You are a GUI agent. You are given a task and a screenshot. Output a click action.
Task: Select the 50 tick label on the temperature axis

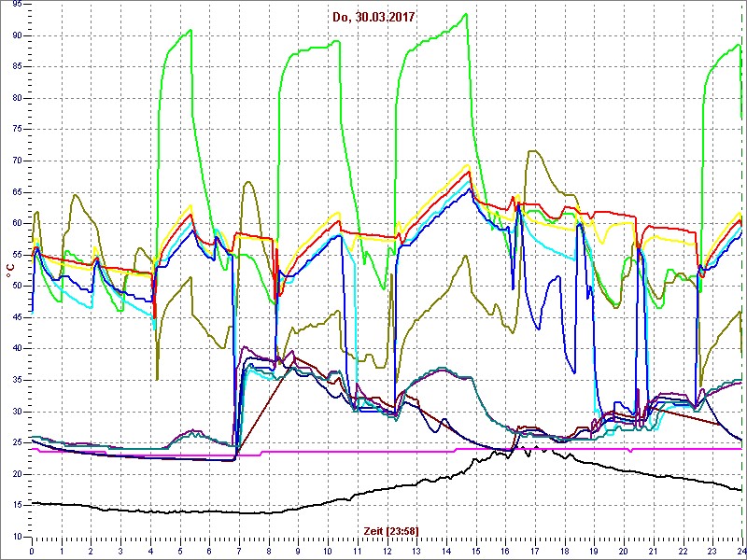tap(16, 287)
